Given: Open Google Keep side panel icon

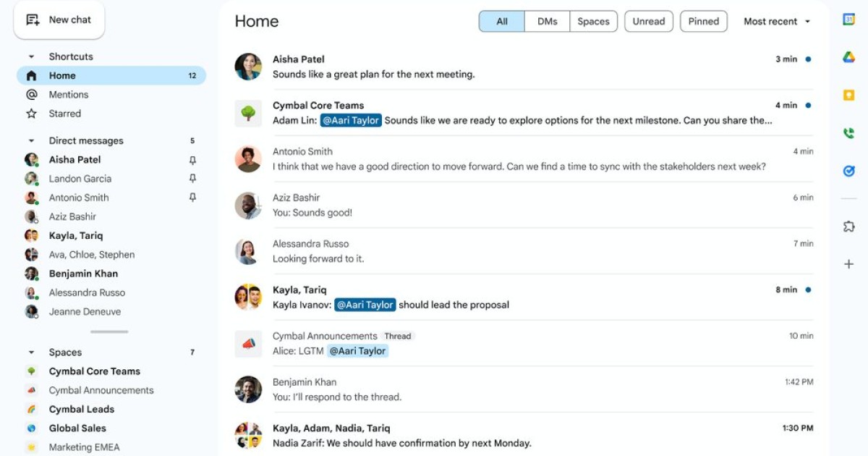Looking at the screenshot, I should (x=848, y=95).
